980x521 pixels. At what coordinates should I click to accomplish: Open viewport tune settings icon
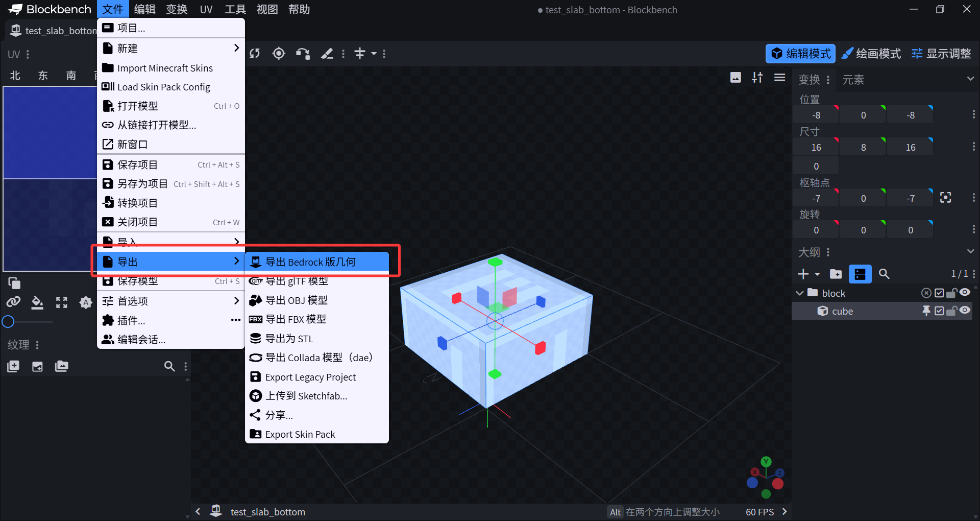(757, 78)
